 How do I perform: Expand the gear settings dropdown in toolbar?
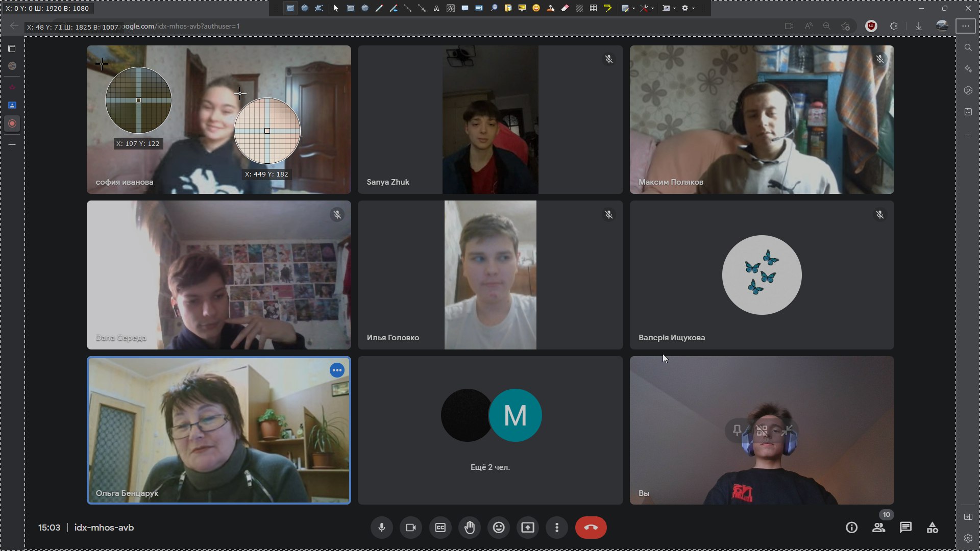point(694,8)
